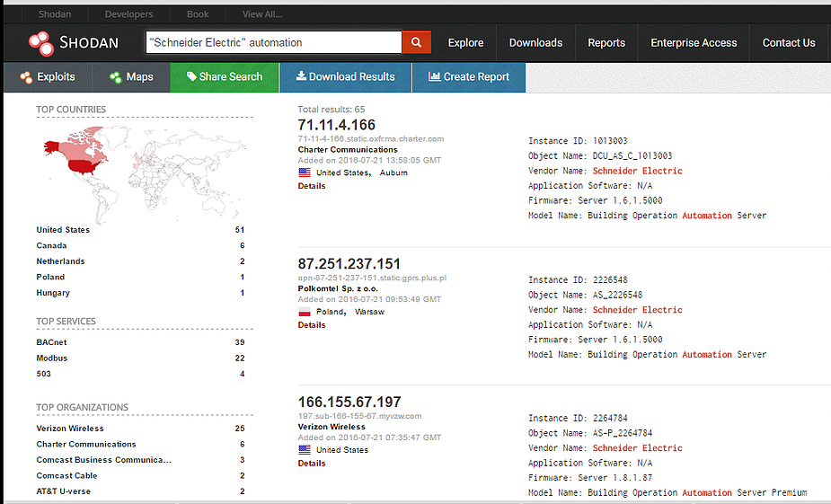Open the Exploits page
Viewport: 831px width, 504px height.
(48, 77)
